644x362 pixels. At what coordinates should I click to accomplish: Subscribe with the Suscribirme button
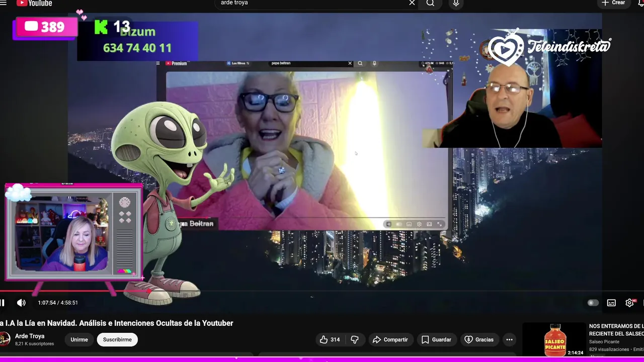(x=117, y=339)
